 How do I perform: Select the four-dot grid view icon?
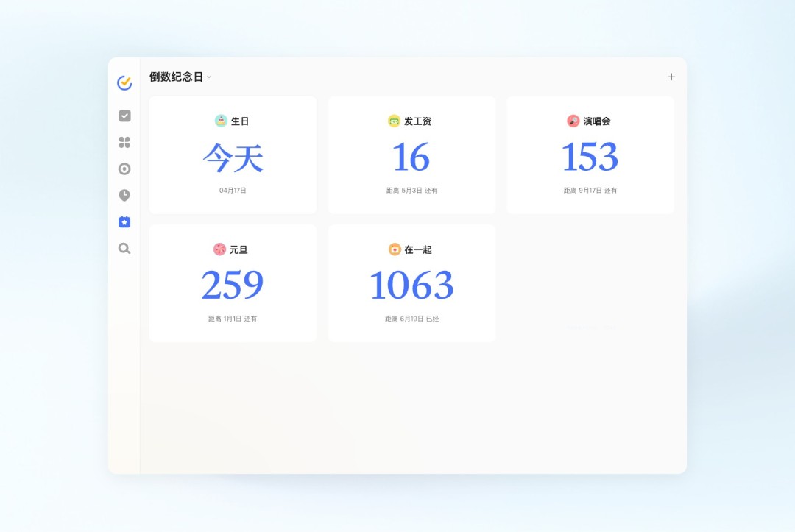click(x=124, y=142)
